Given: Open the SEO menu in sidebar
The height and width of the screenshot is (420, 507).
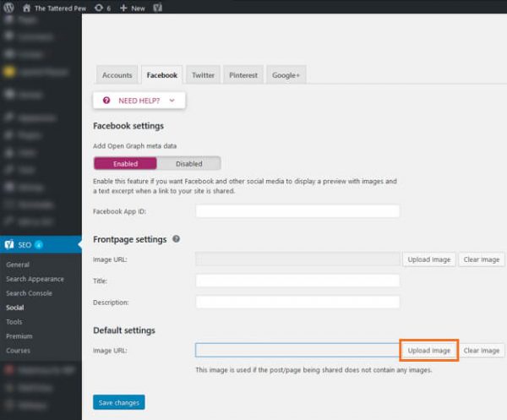Looking at the screenshot, I should [41, 245].
